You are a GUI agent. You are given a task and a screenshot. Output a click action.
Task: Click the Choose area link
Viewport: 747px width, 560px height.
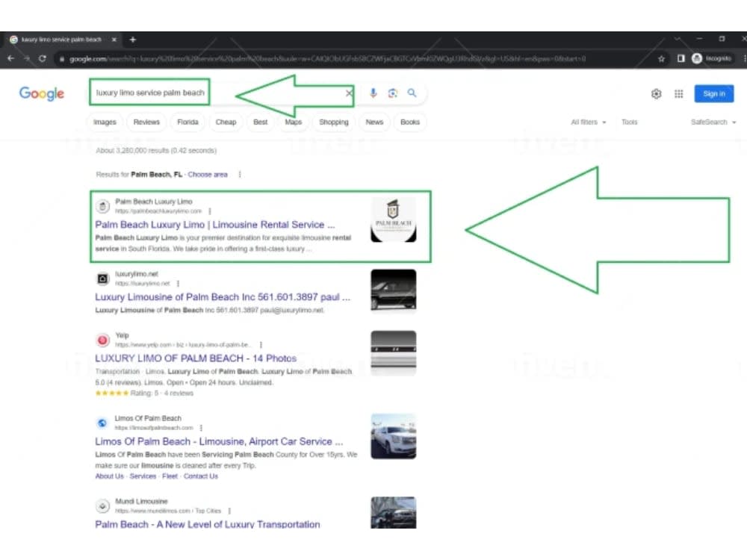[x=208, y=174]
